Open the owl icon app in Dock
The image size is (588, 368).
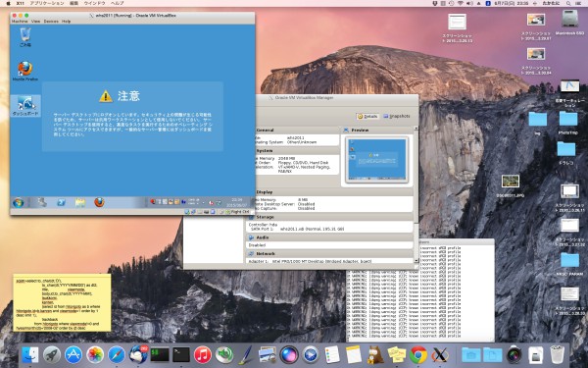pyautogui.click(x=375, y=355)
